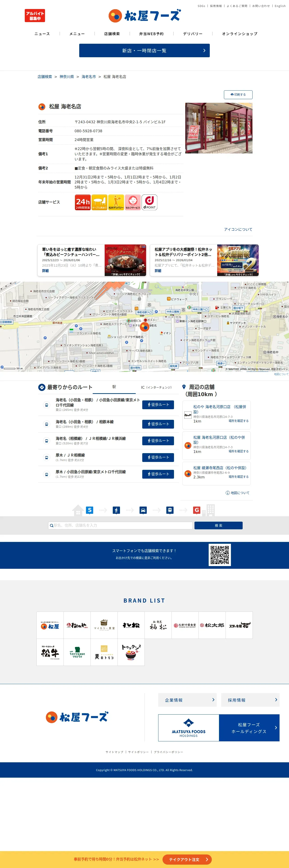Open the メニュー navigation item
The height and width of the screenshot is (868, 289).
pyautogui.click(x=77, y=34)
